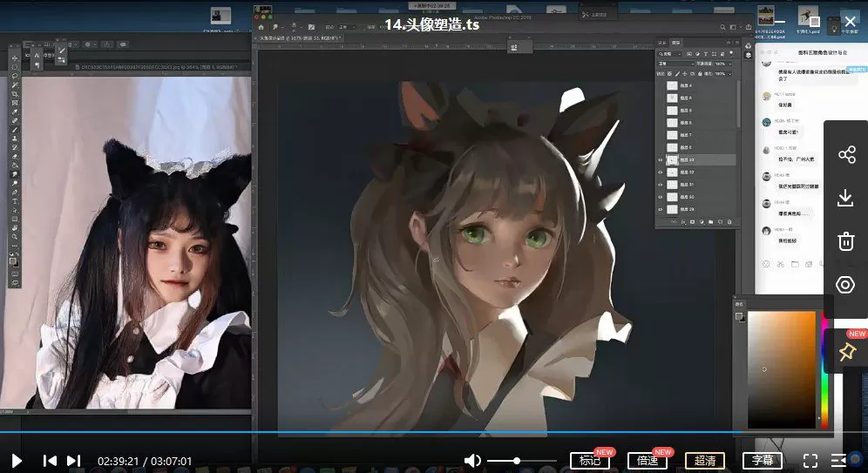Click the new group folder icon

click(x=711, y=222)
